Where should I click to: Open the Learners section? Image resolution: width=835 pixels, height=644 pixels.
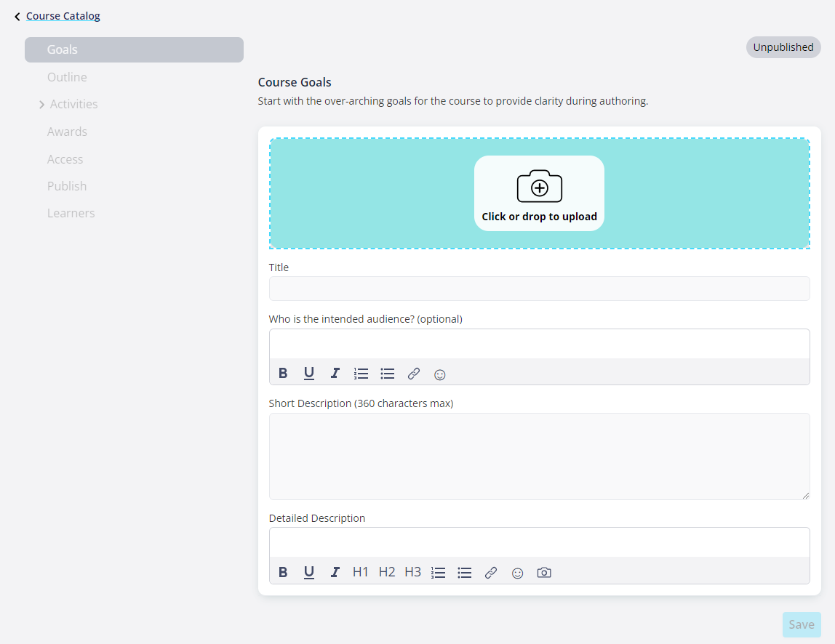[71, 213]
